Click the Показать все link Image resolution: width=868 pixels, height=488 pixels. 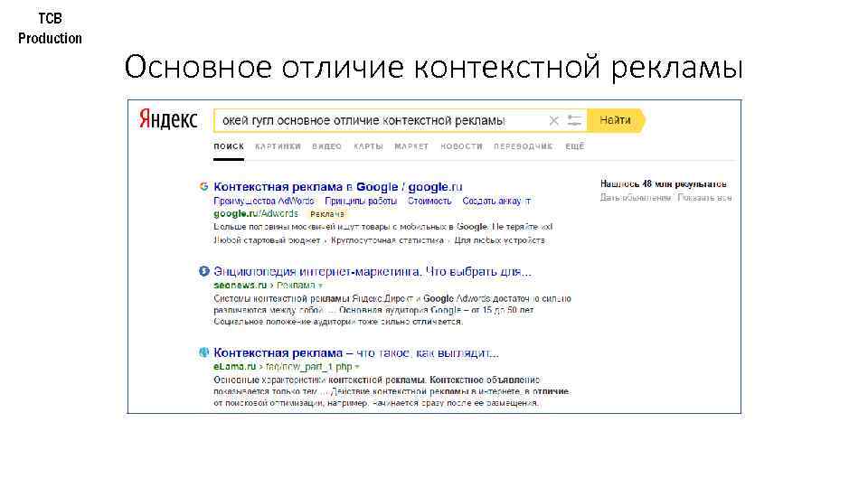(704, 198)
